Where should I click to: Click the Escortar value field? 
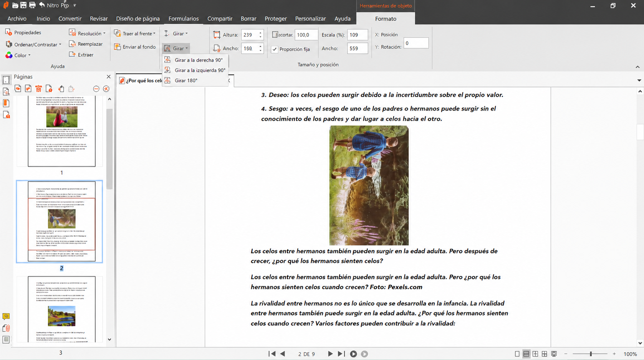(x=306, y=35)
